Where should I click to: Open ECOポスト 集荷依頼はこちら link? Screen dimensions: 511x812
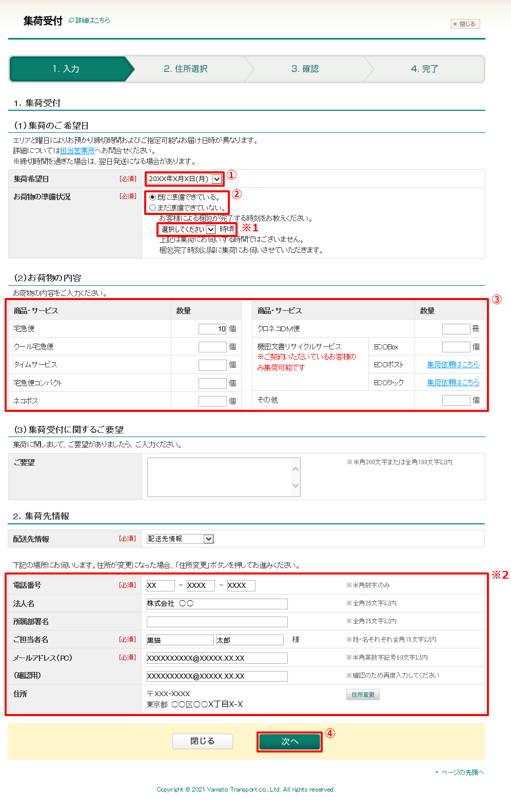pos(454,365)
